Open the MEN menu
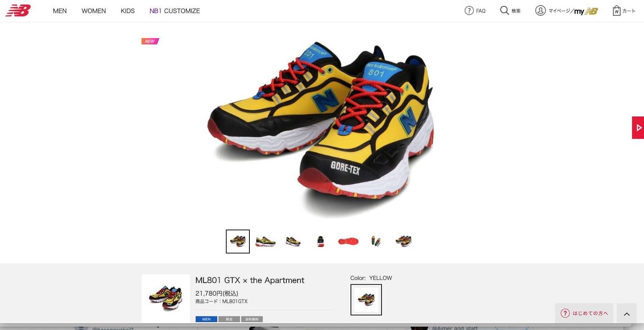Viewport: 644px width, 330px height. click(60, 11)
